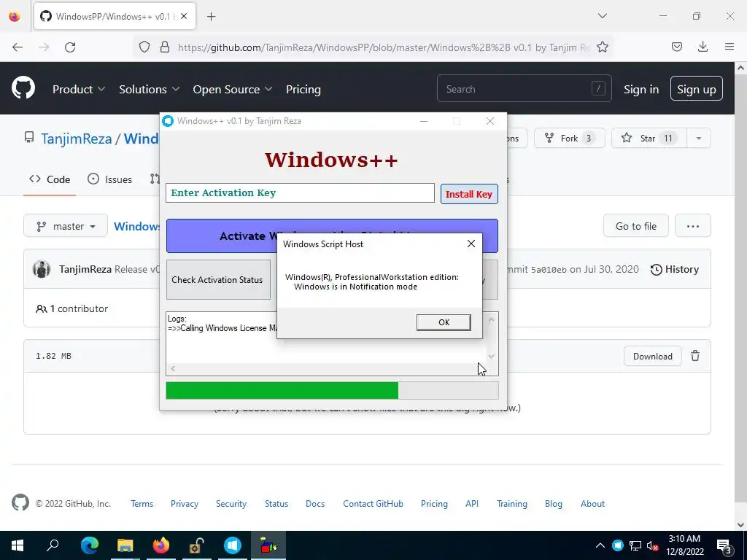
Task: Expand the Product menu
Action: coord(79,89)
